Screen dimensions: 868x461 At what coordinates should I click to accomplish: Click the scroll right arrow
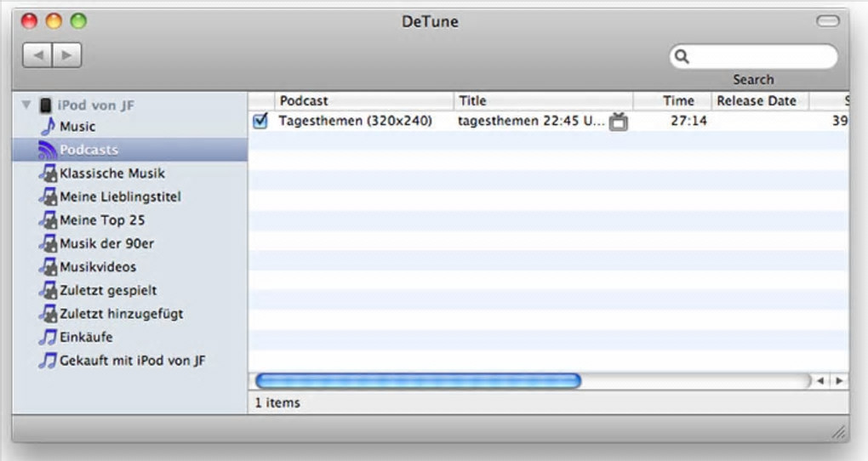tap(839, 381)
